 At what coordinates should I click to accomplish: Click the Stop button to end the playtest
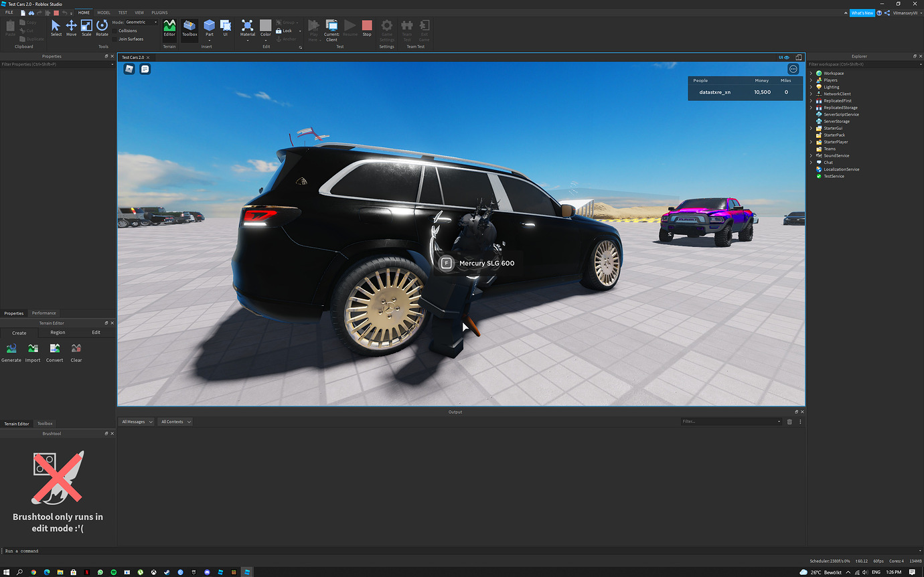coord(366,27)
